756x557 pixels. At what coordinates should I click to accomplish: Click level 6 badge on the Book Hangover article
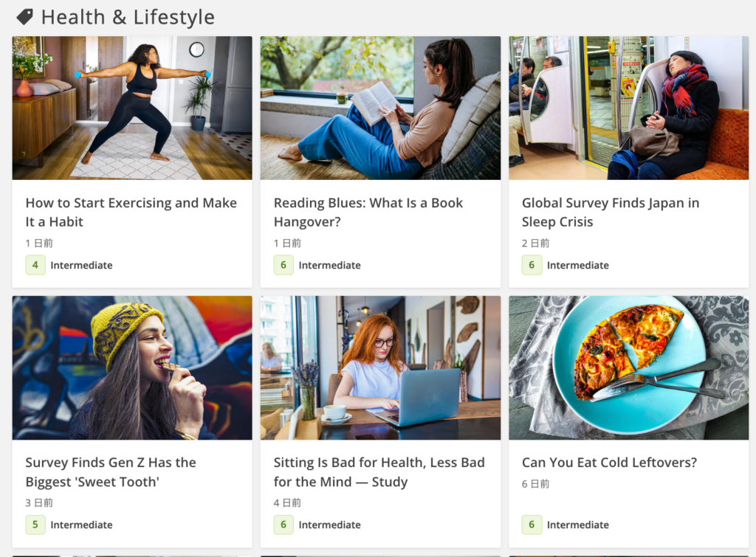click(283, 265)
